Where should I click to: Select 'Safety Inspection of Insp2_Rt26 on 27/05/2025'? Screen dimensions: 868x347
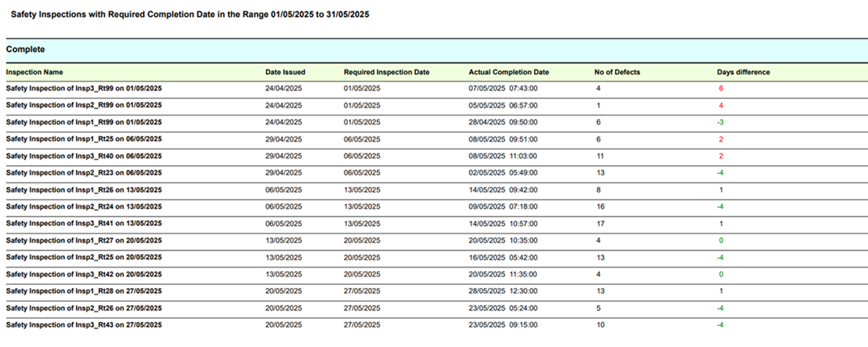click(84, 307)
